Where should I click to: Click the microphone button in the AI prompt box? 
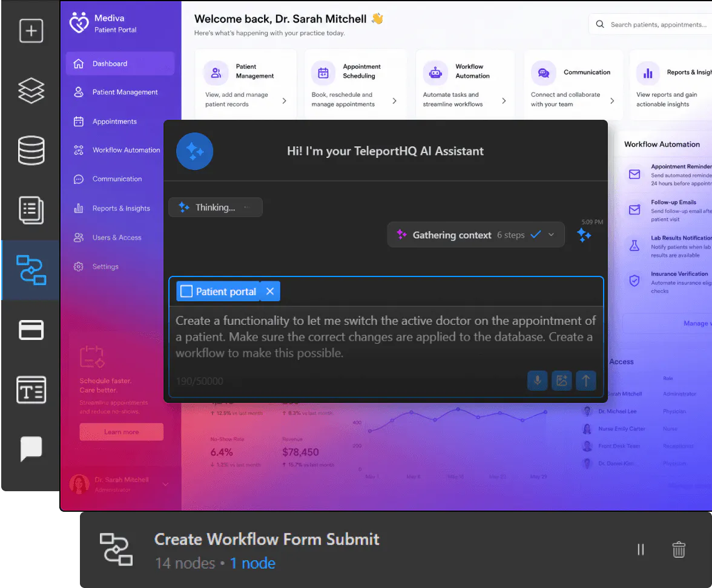click(537, 380)
